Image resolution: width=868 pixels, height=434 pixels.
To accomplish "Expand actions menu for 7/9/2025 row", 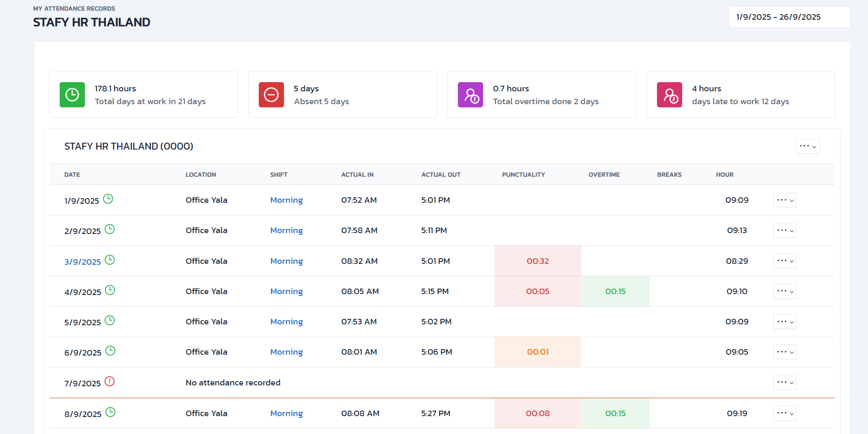I will (x=785, y=383).
